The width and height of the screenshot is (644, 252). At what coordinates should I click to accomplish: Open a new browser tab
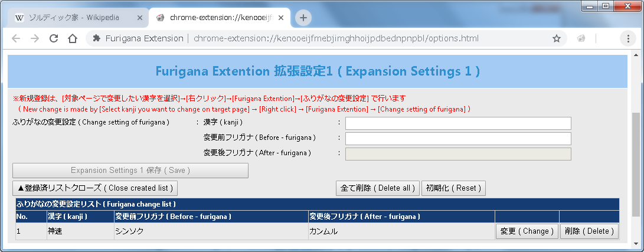(303, 18)
